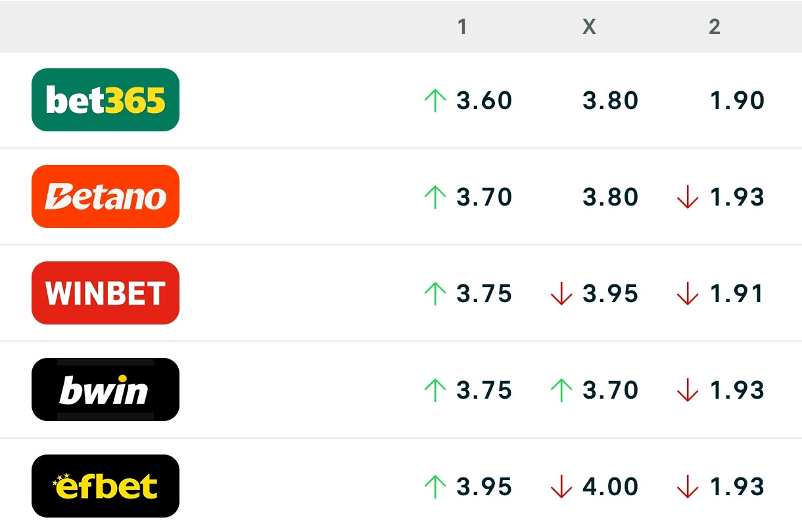Pick Betano home odds 3.70
Image resolution: width=802 pixels, height=532 pixels.
click(484, 197)
